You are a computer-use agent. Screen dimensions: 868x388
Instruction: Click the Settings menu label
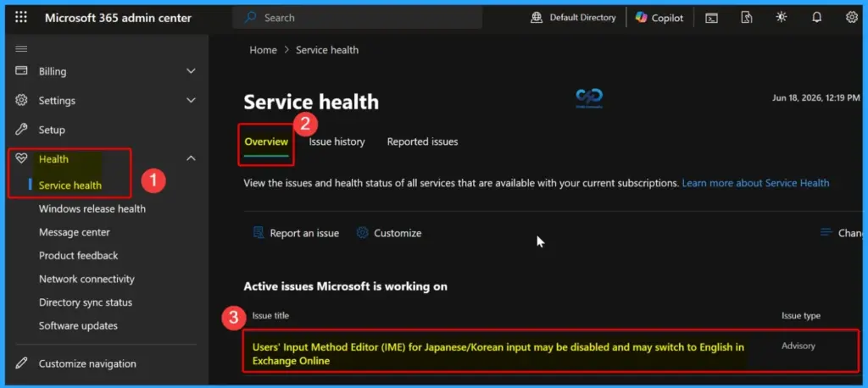tap(57, 100)
